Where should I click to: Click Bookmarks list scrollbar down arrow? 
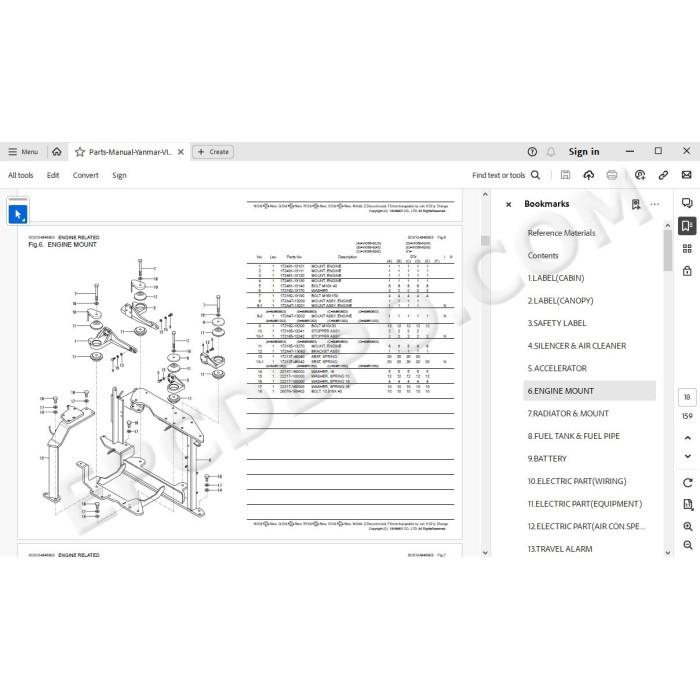(x=668, y=553)
